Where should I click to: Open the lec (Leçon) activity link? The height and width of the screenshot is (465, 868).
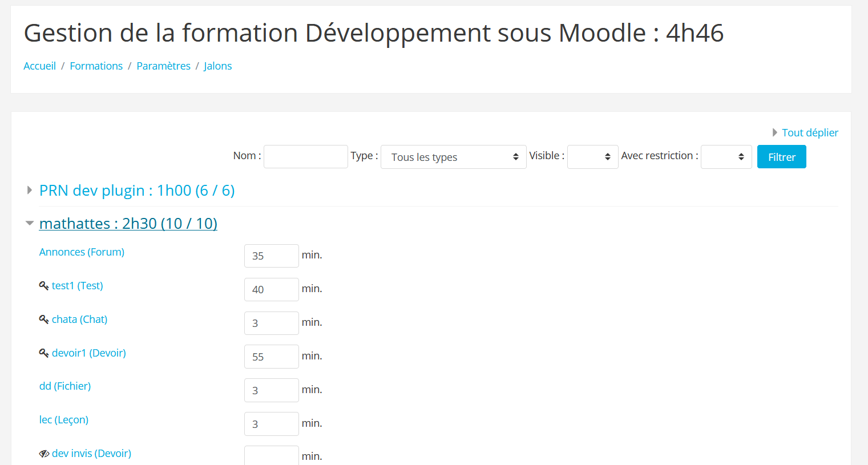coord(64,420)
